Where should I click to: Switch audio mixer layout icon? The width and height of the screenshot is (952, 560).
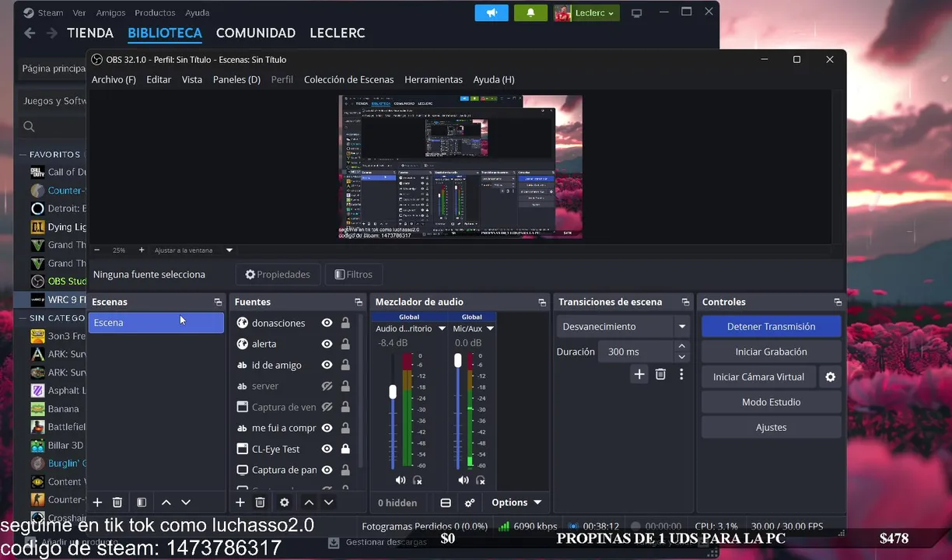pyautogui.click(x=446, y=502)
